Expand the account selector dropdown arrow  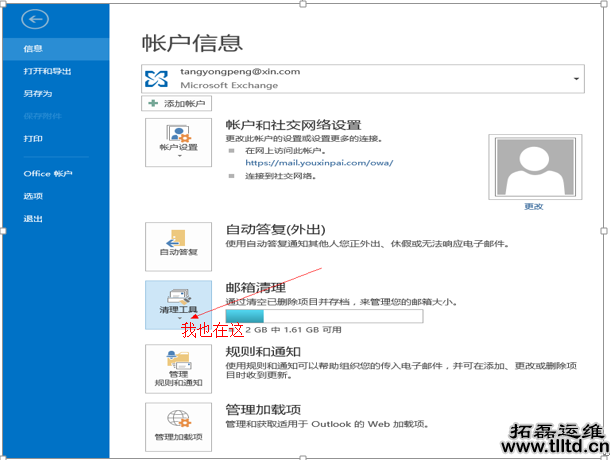576,79
